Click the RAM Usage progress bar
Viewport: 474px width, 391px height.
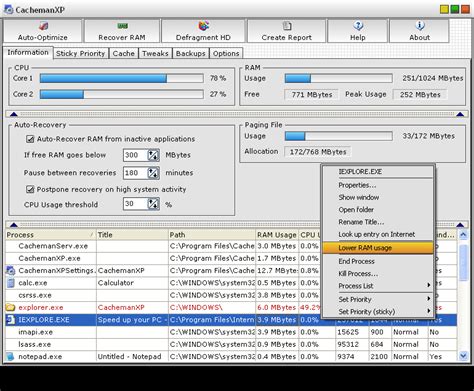(x=339, y=78)
